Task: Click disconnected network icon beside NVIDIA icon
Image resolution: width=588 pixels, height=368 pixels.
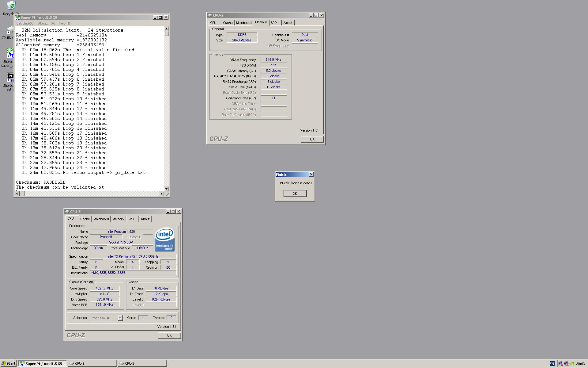Action: 566,364
